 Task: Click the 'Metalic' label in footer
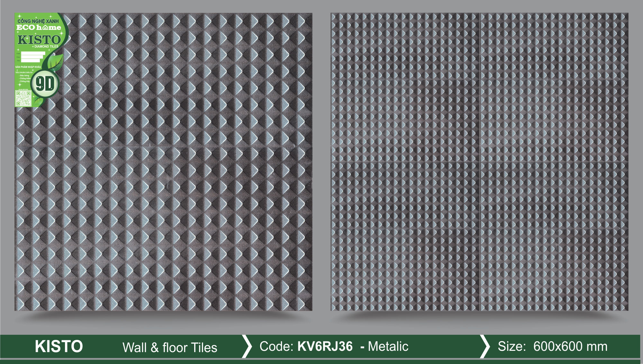[388, 346]
